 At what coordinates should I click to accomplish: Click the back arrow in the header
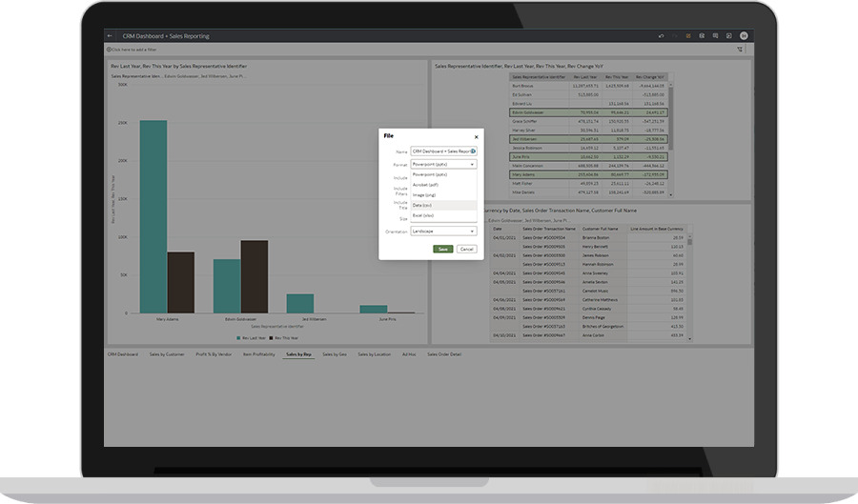click(x=110, y=35)
